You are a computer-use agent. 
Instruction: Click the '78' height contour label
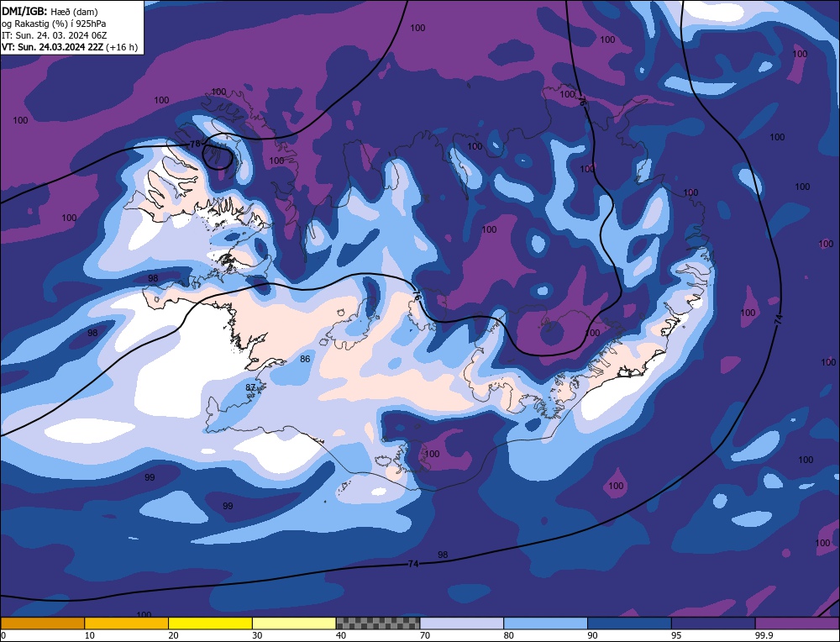(195, 144)
